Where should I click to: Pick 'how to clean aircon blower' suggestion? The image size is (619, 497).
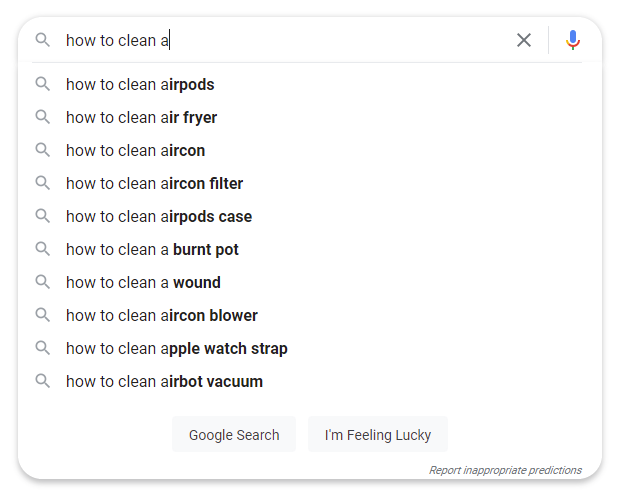tap(162, 315)
